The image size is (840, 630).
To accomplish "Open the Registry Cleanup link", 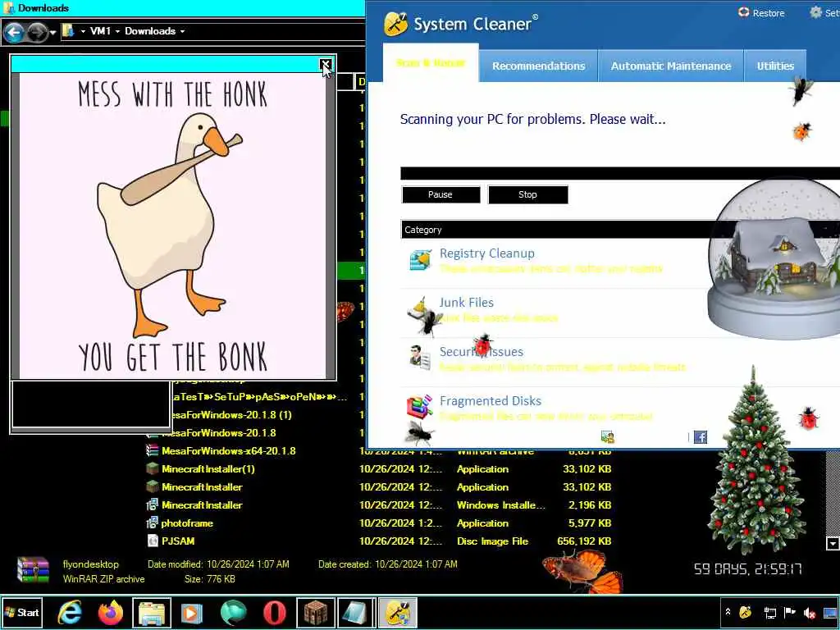I will click(487, 253).
